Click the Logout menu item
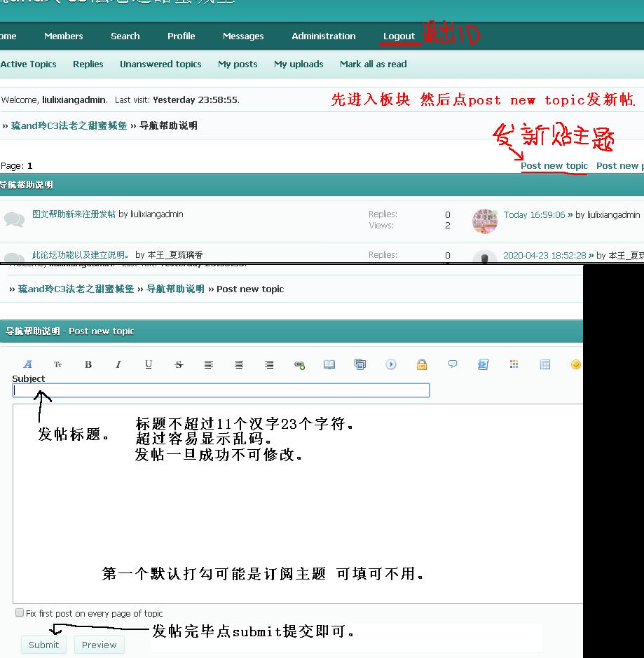This screenshot has height=658, width=644. tap(399, 36)
